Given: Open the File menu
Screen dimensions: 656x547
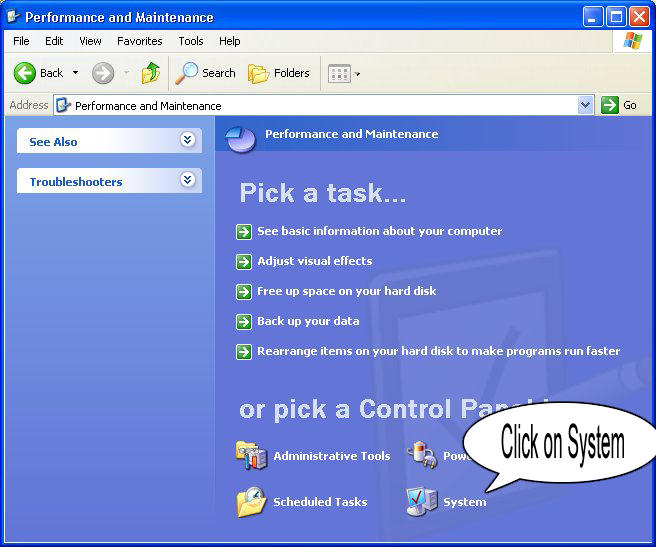Looking at the screenshot, I should coord(21,41).
